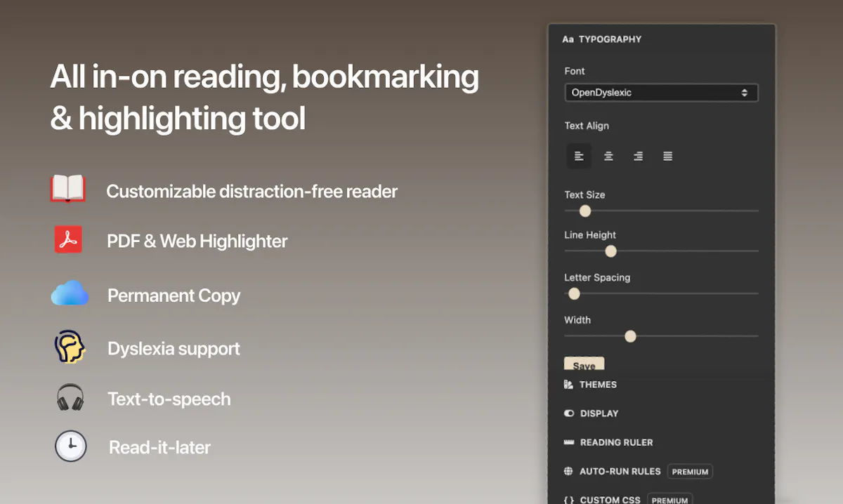Click 'Dyslexia support' text
This screenshot has width=843, height=504.
coord(174,349)
